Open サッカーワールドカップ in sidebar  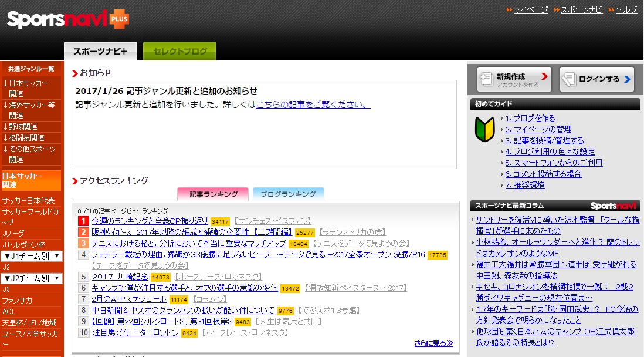tap(30, 217)
